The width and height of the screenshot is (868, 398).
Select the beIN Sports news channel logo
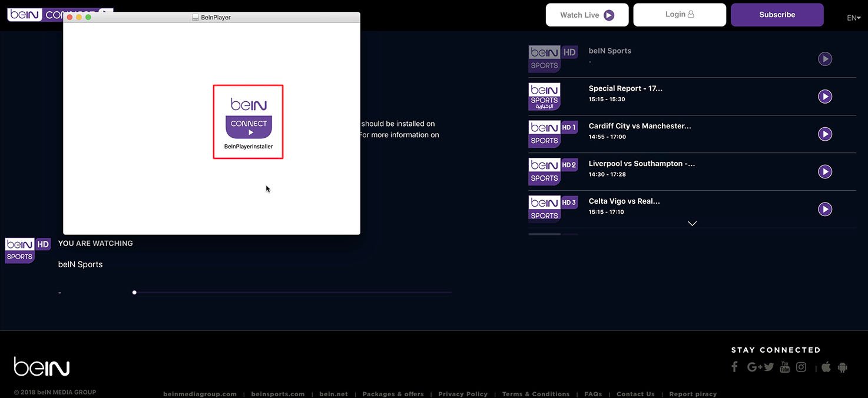[x=545, y=97]
